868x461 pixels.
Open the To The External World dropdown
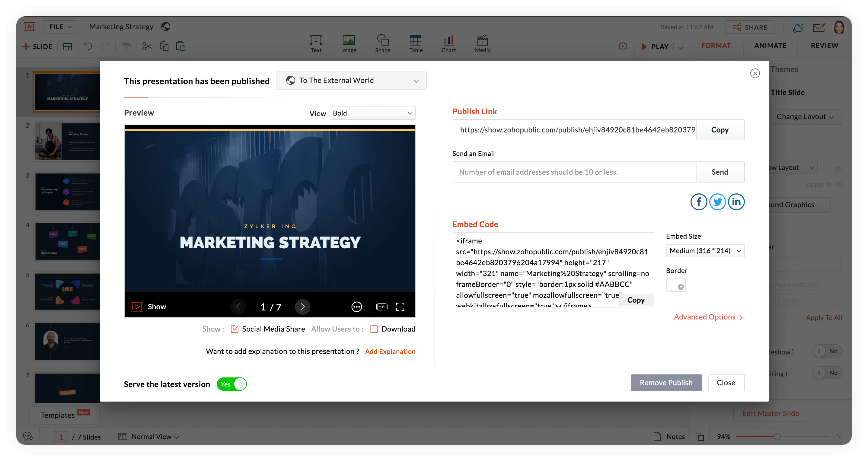coord(351,81)
